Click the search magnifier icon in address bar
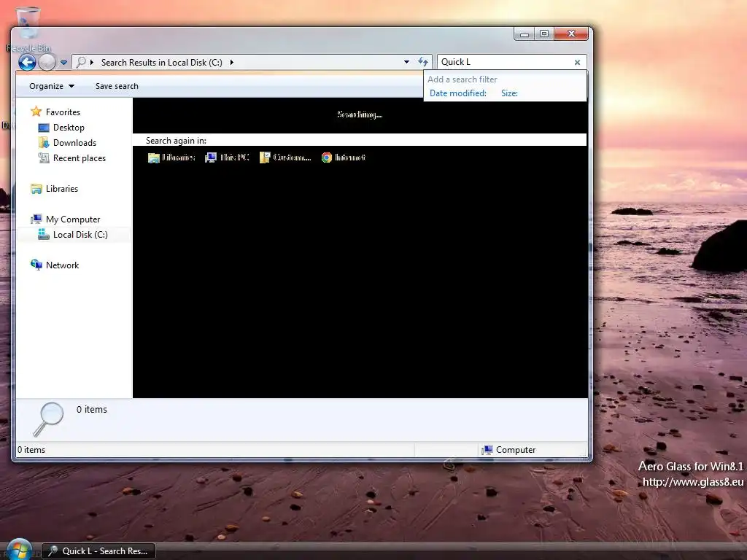The image size is (747, 560). pyautogui.click(x=81, y=63)
